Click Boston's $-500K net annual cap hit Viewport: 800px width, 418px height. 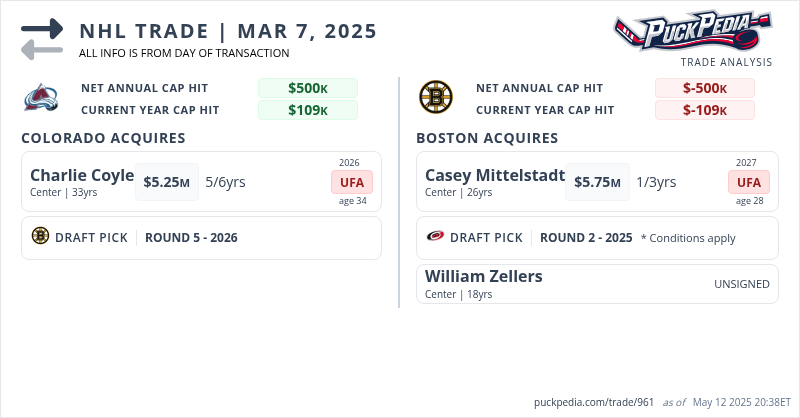coord(705,88)
